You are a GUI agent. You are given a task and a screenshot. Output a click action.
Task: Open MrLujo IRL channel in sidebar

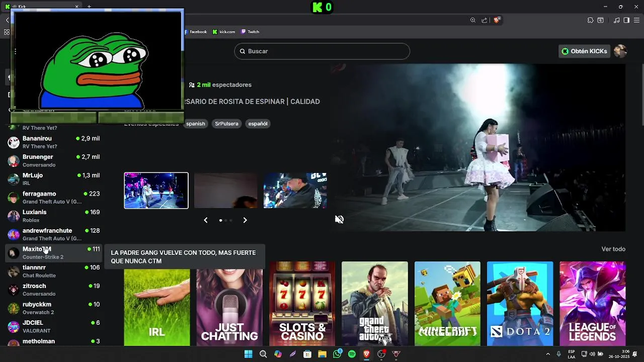click(54, 179)
